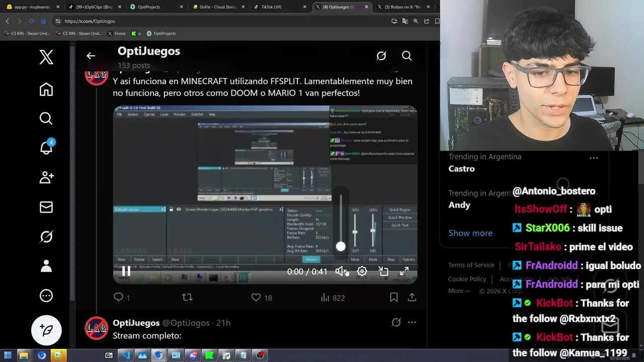Click OptiJuegos avatar on Stream completo post

coord(96,328)
